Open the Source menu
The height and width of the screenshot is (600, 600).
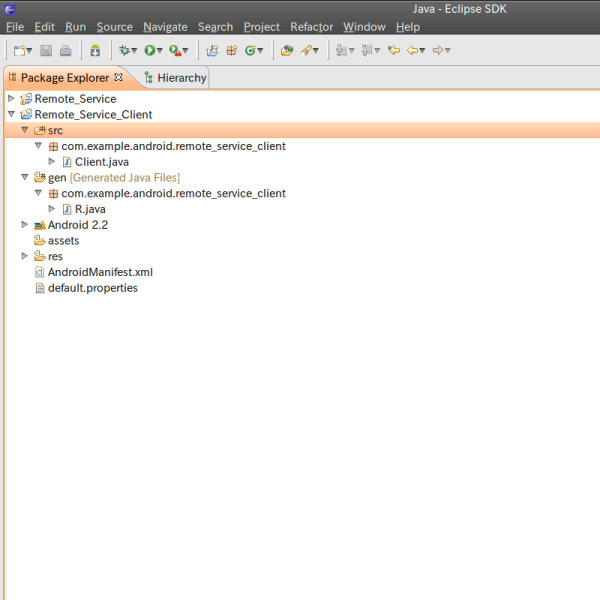pyautogui.click(x=114, y=27)
